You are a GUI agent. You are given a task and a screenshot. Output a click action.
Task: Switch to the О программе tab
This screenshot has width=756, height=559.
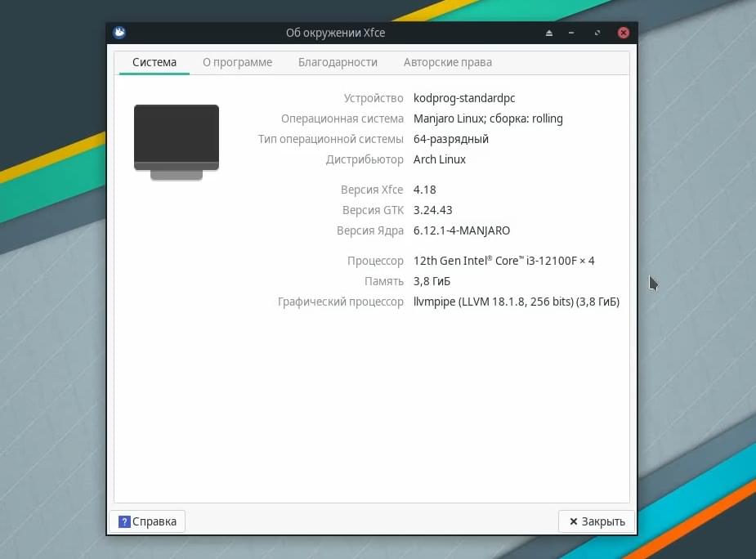pyautogui.click(x=237, y=63)
